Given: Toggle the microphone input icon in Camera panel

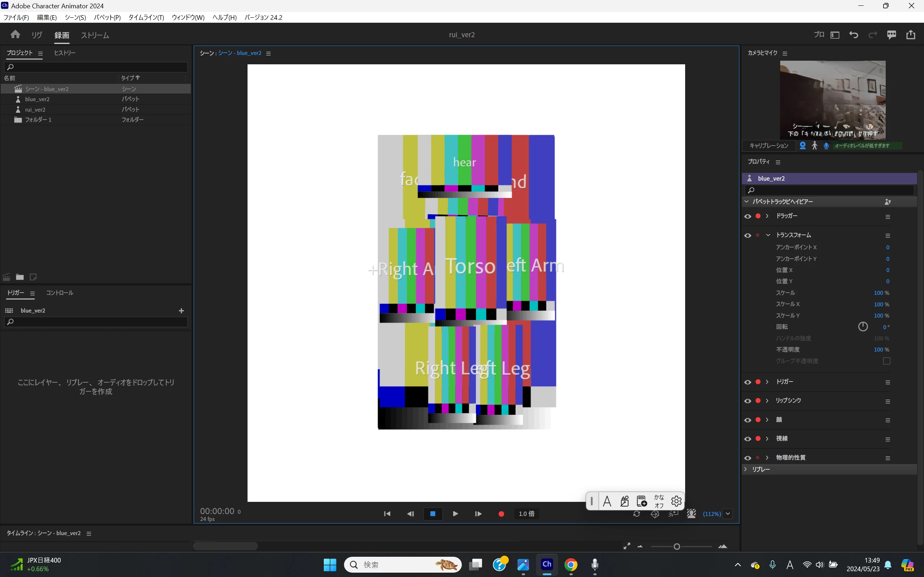Looking at the screenshot, I should (x=826, y=146).
